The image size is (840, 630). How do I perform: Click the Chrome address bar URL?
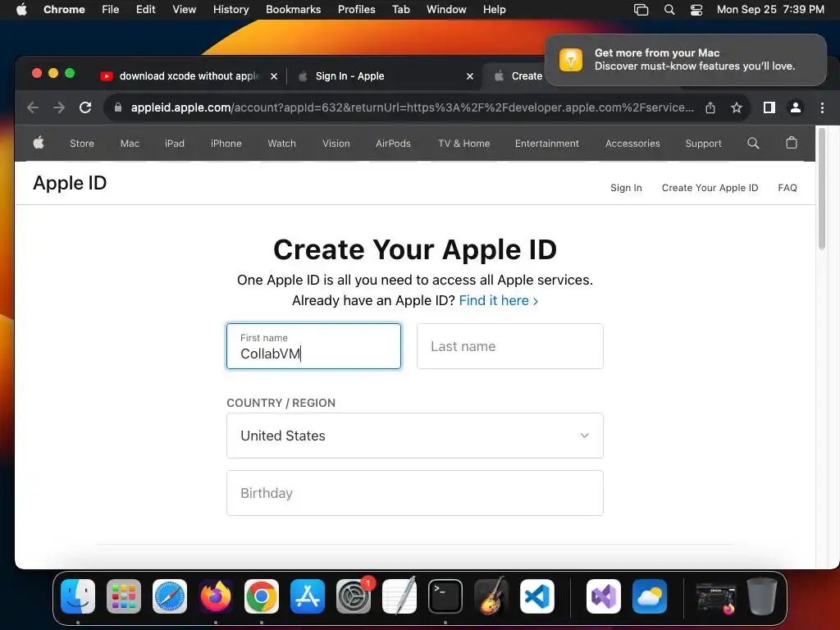click(412, 107)
